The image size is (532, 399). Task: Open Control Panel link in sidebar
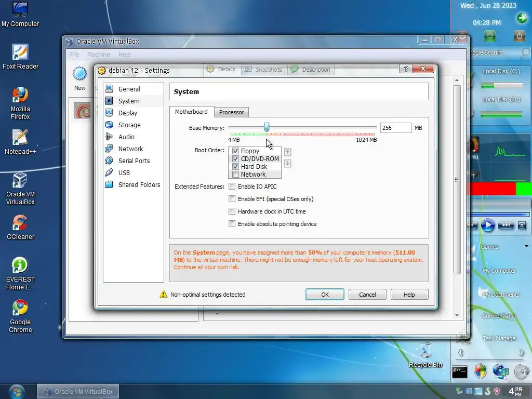[x=499, y=316]
